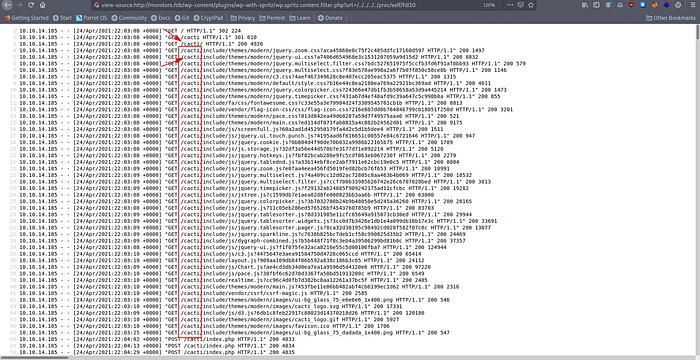700x360 pixels.
Task: Open the Firefox account icon
Action: [x=608, y=5]
